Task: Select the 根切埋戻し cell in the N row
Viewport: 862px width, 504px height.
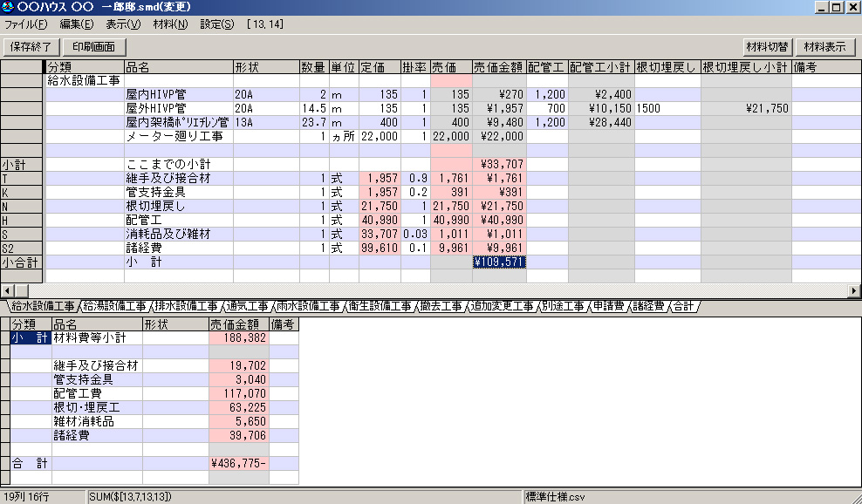Action: [x=179, y=206]
